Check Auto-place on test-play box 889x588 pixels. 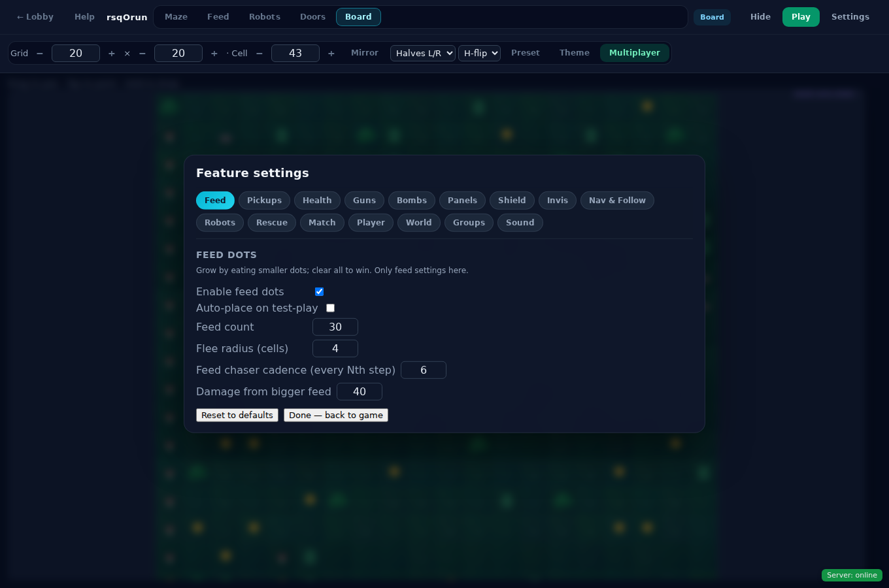(x=331, y=308)
